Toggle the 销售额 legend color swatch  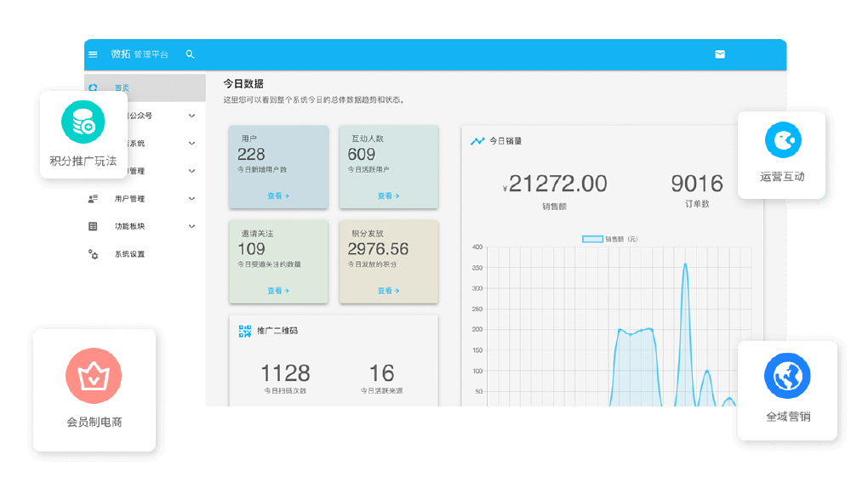(592, 240)
